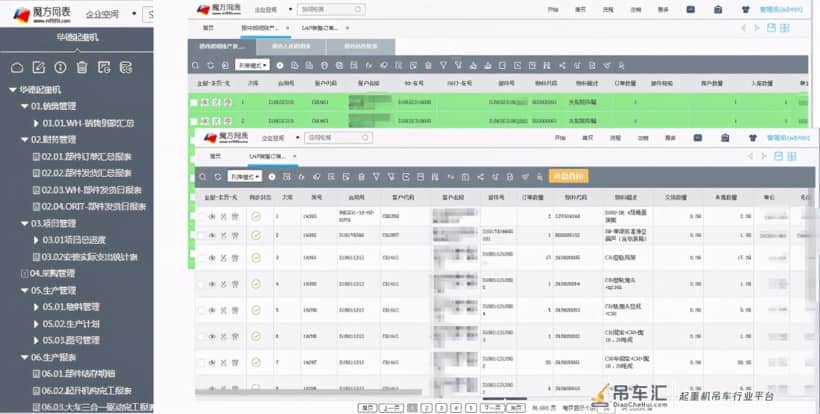Tick the checkbox for front-window row 7
820x414 pixels.
(x=201, y=363)
